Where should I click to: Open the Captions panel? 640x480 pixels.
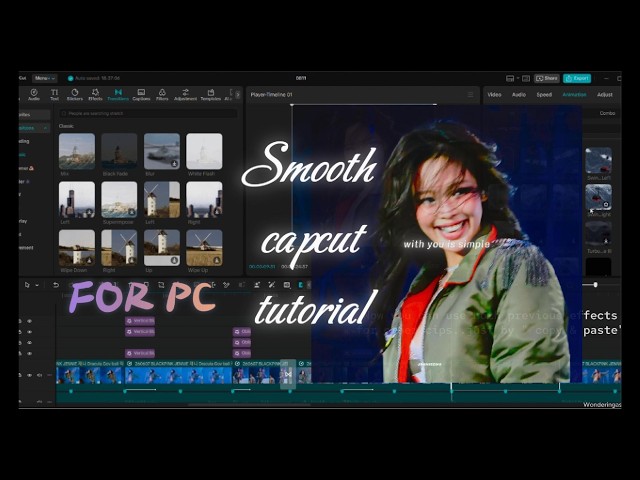click(x=141, y=95)
